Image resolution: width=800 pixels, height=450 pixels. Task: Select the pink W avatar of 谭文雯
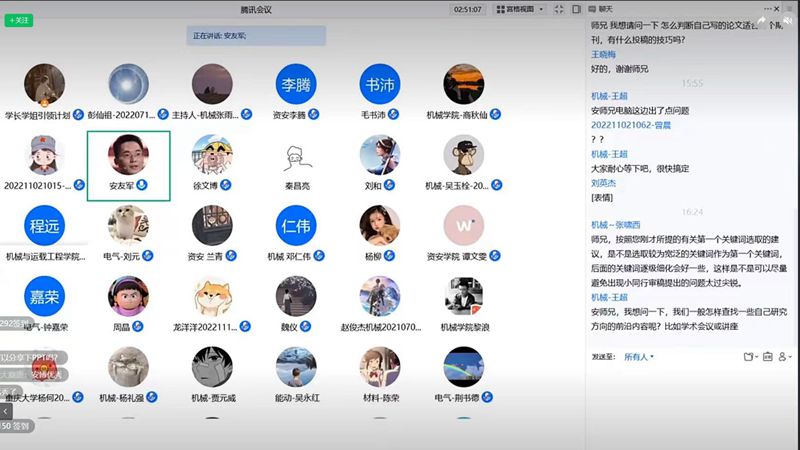click(x=463, y=226)
